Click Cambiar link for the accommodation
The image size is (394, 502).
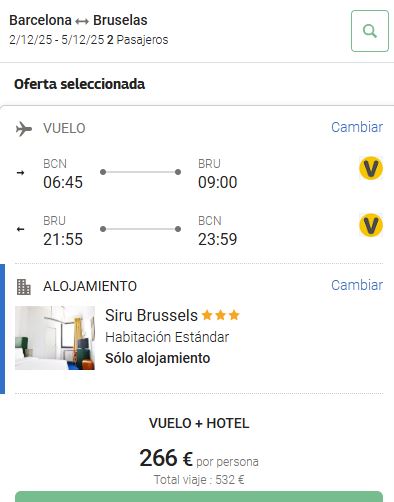357,285
